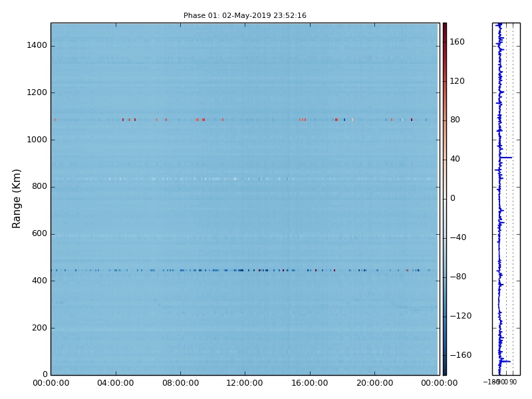This screenshot has width=532, height=399.
Task: Click the white-dotted band near 830 km
Action: point(245,179)
